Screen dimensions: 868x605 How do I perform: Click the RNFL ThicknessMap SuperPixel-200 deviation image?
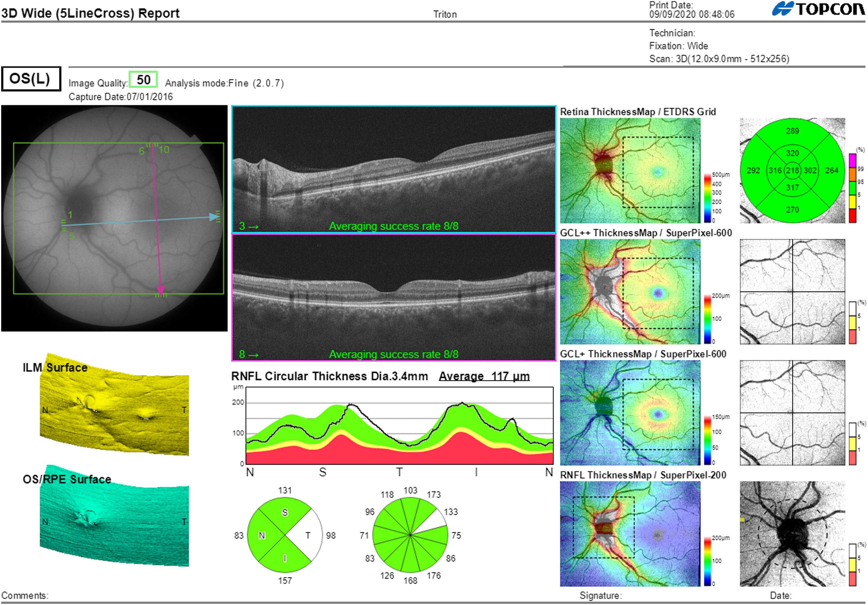(792, 533)
